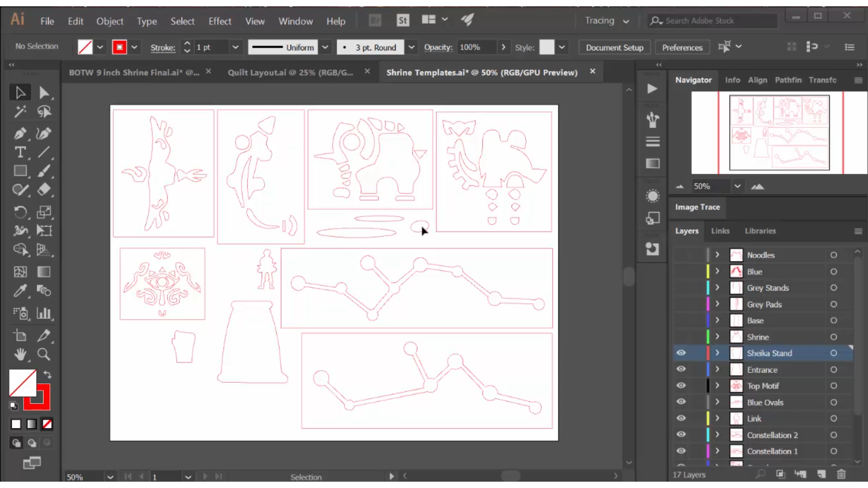Hide the Entrance layer
The width and height of the screenshot is (868, 488).
click(681, 369)
